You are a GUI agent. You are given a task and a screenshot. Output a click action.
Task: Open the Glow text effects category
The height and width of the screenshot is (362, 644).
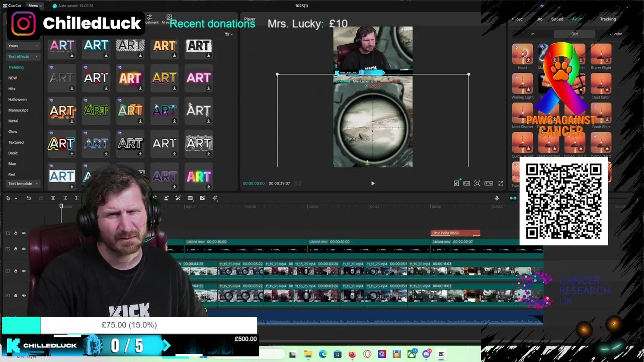point(13,132)
